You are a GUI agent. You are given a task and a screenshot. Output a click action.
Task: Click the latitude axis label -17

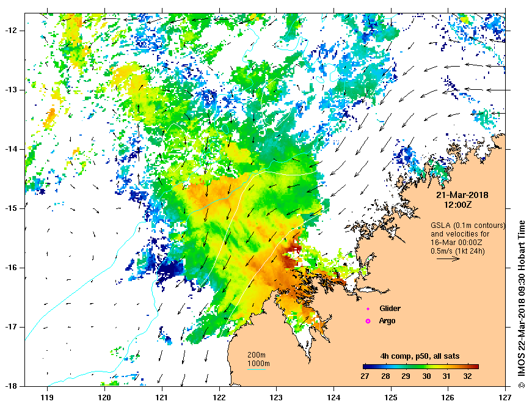click(10, 327)
